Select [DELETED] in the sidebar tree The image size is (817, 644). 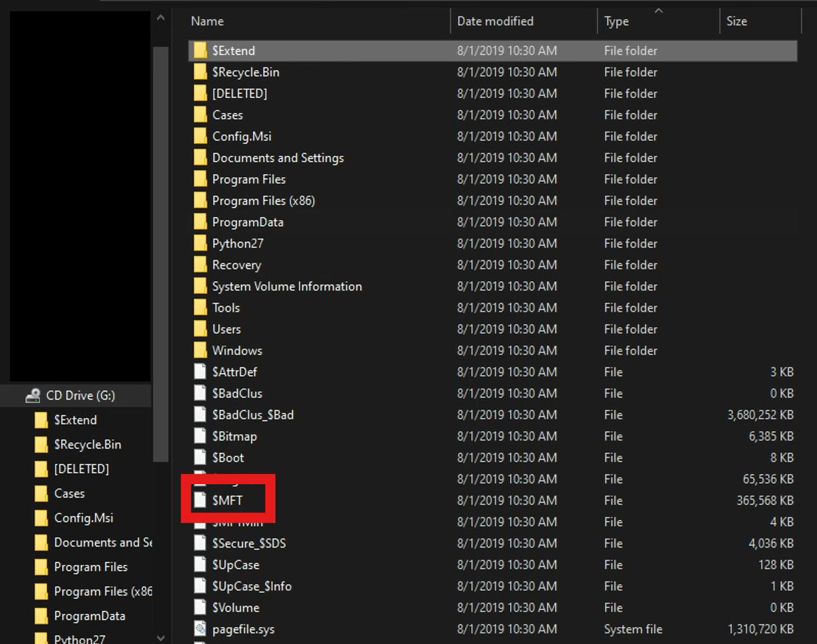coord(82,469)
